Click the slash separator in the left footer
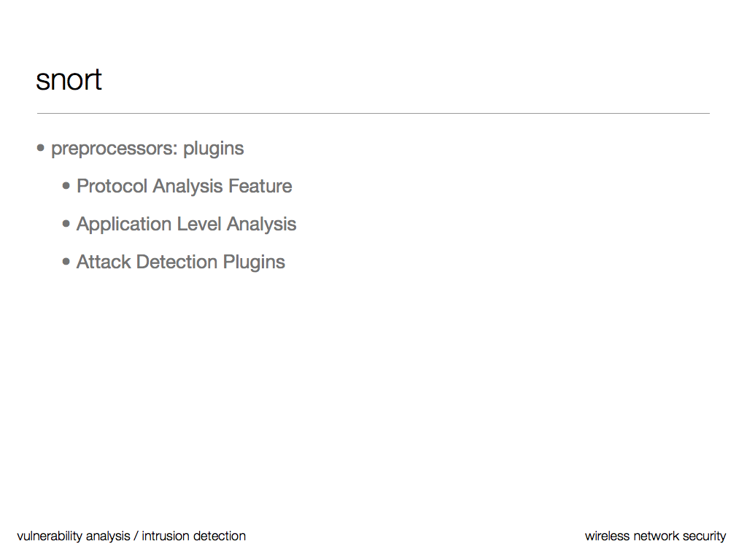This screenshot has width=747, height=560. point(136,537)
